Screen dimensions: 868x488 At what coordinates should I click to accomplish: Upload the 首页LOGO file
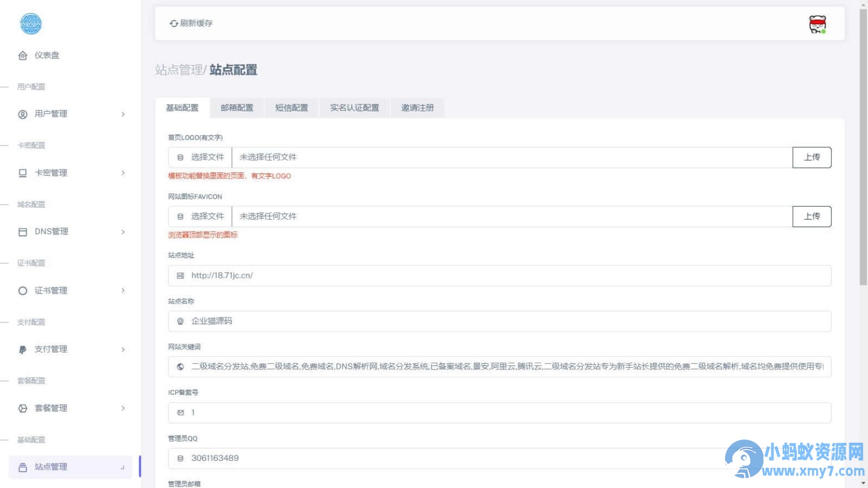click(x=812, y=158)
